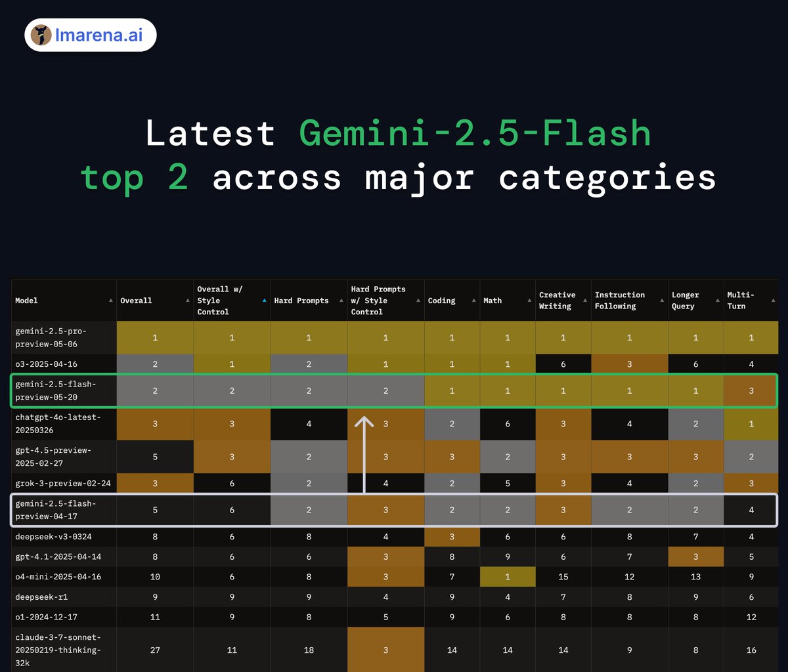The image size is (788, 672).
Task: Sort by Math column arrow
Action: point(529,301)
